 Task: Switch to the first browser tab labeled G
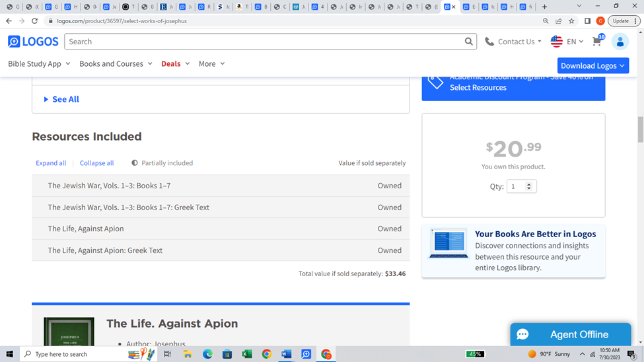click(13, 7)
